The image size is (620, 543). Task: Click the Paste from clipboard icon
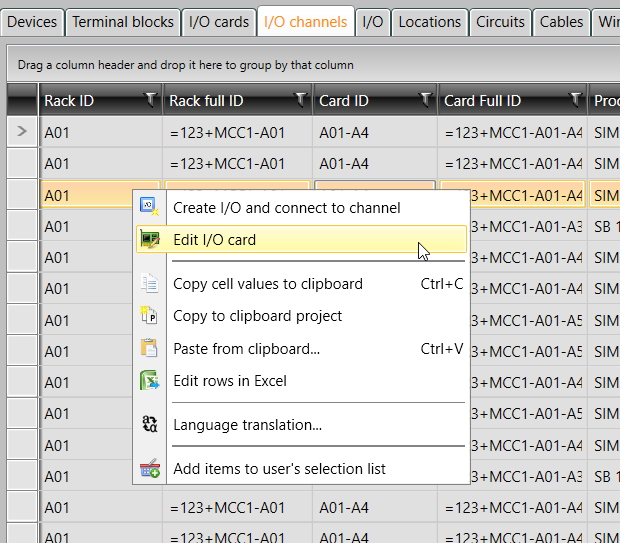(149, 348)
